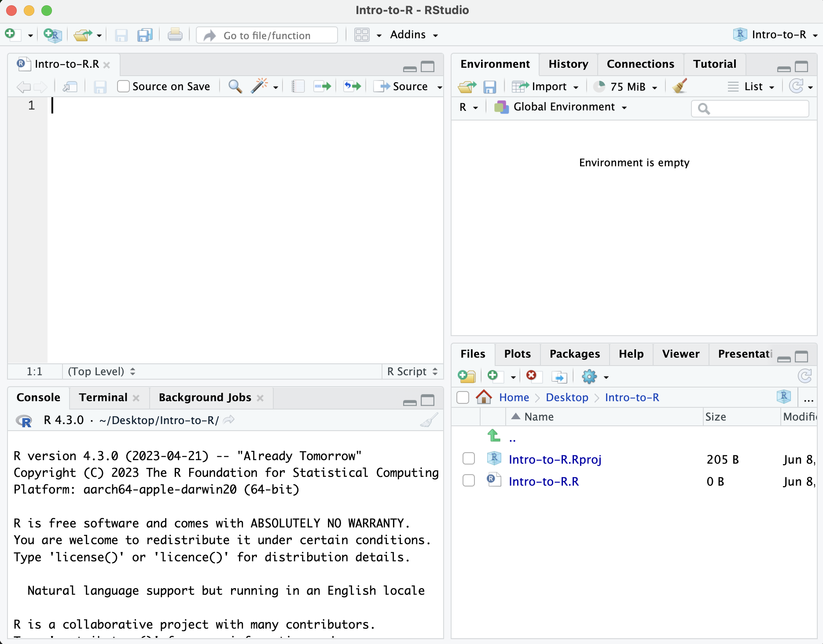Screen dimensions: 823x644
Task: Enable the Source on Save checkbox
Action: [x=123, y=86]
